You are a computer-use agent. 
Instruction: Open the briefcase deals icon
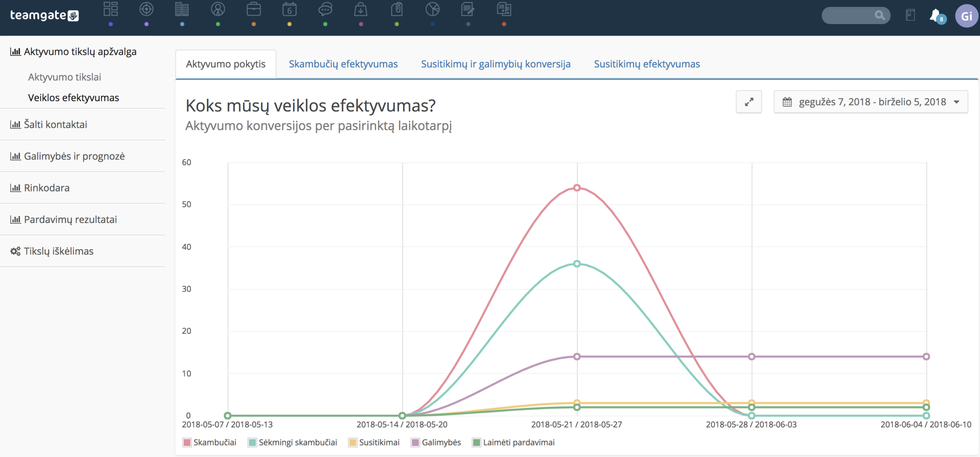[x=253, y=9]
